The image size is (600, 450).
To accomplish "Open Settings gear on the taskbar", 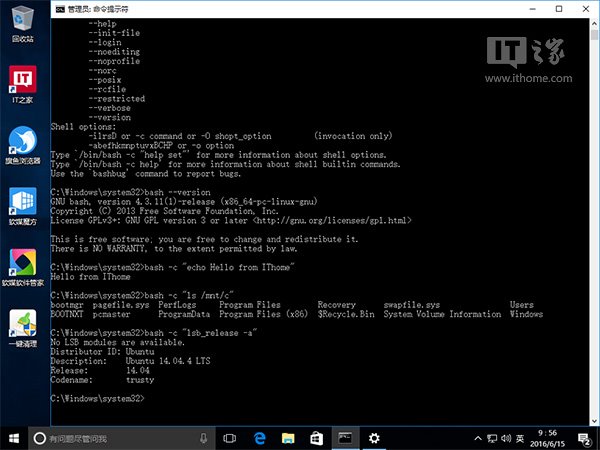I will tap(373, 439).
